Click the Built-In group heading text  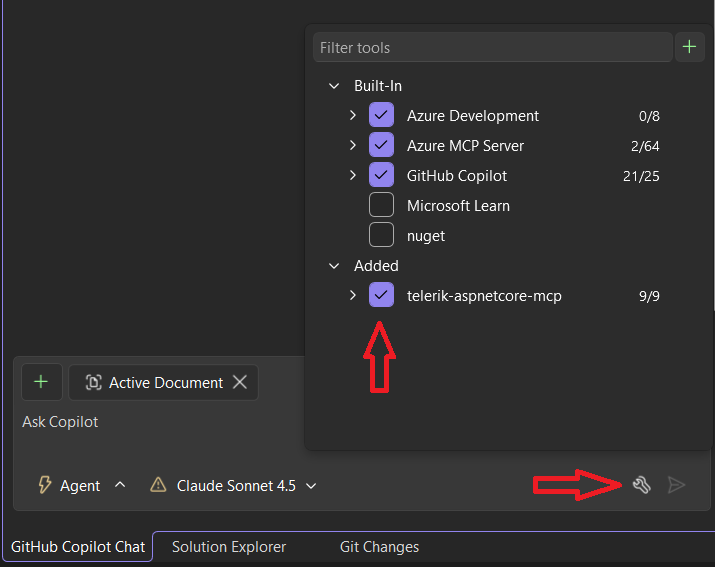pos(378,86)
